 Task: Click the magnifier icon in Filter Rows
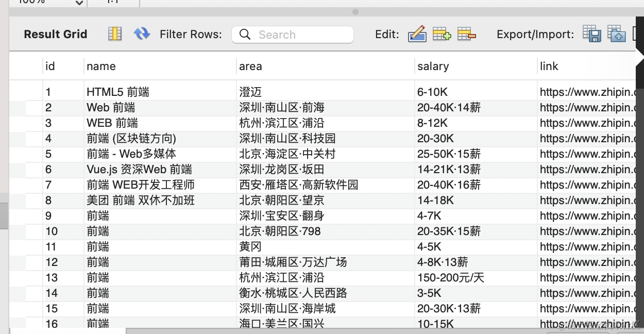tap(245, 35)
